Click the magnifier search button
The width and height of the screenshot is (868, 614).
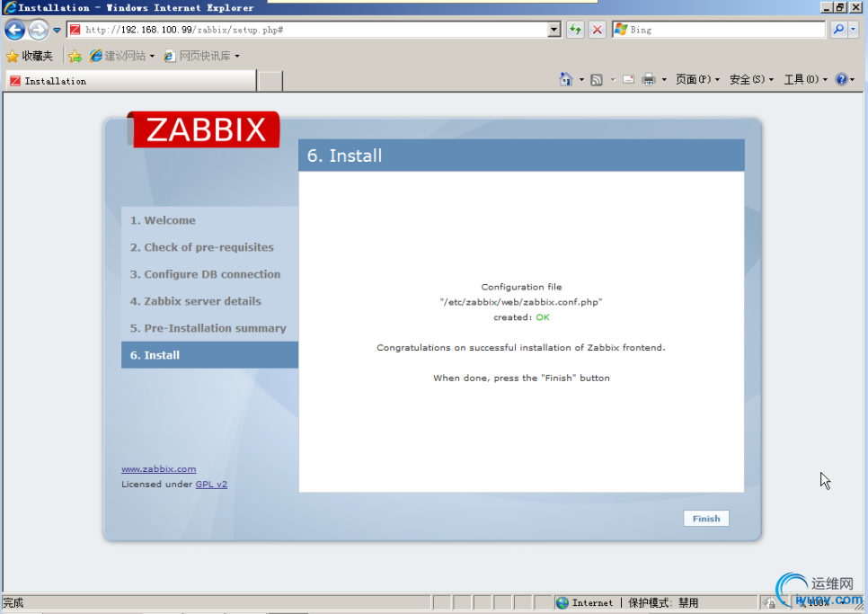838,30
